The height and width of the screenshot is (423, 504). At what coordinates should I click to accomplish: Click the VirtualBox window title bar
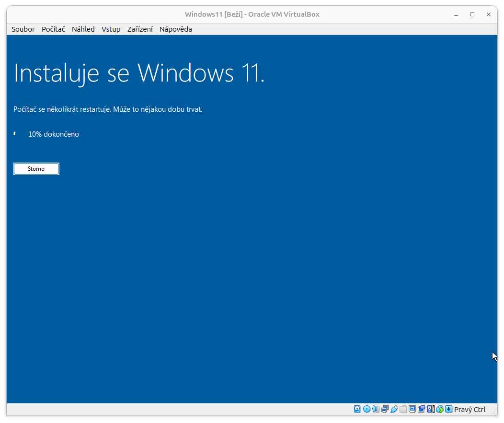pos(252,14)
